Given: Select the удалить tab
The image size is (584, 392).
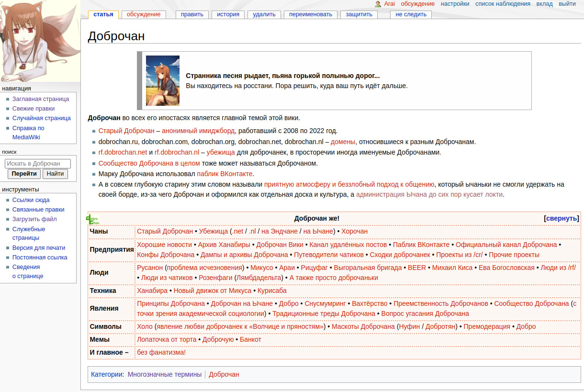Looking at the screenshot, I should (x=264, y=14).
